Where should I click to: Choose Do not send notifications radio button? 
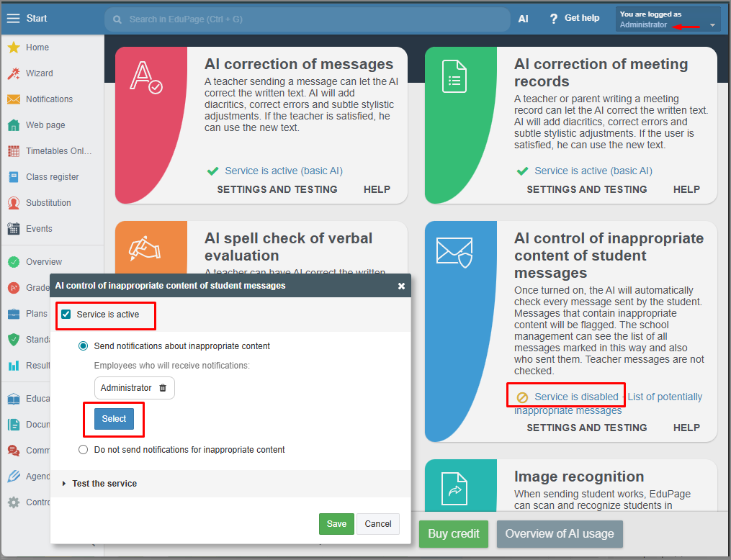point(84,450)
